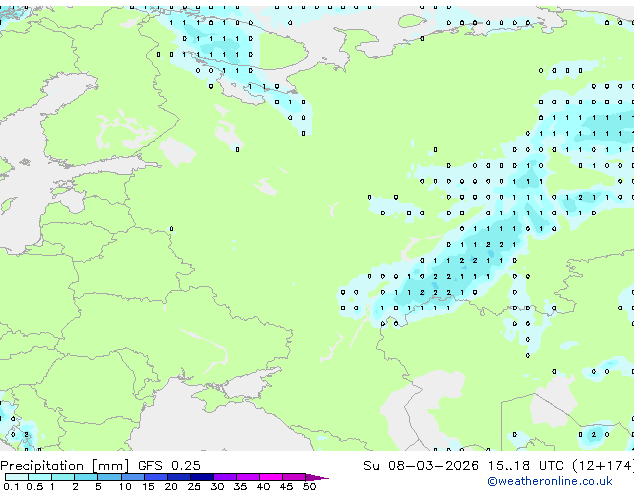Click the legend tick label '50'
The height and width of the screenshot is (490, 634).
[309, 486]
